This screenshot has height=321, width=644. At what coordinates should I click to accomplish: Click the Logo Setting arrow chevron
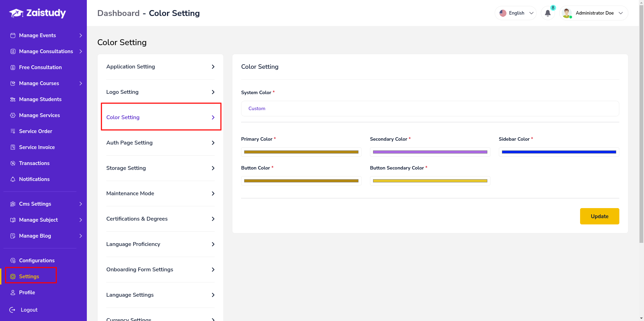pyautogui.click(x=213, y=92)
